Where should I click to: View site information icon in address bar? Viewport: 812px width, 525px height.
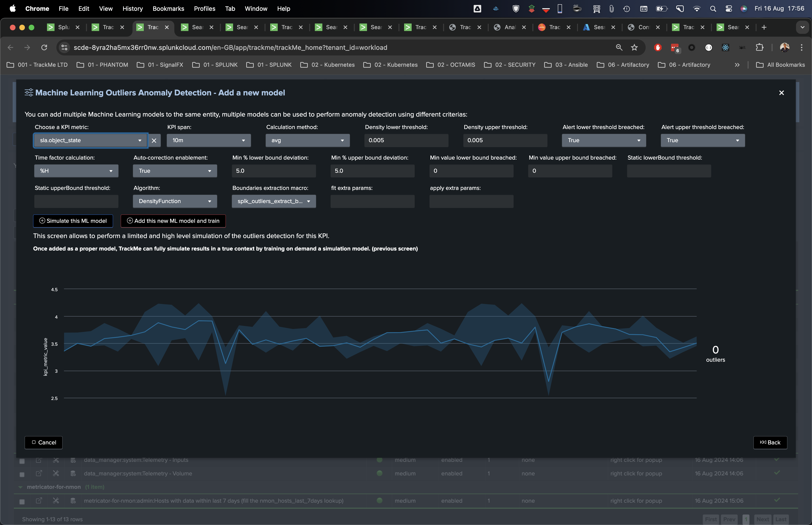pyautogui.click(x=64, y=47)
